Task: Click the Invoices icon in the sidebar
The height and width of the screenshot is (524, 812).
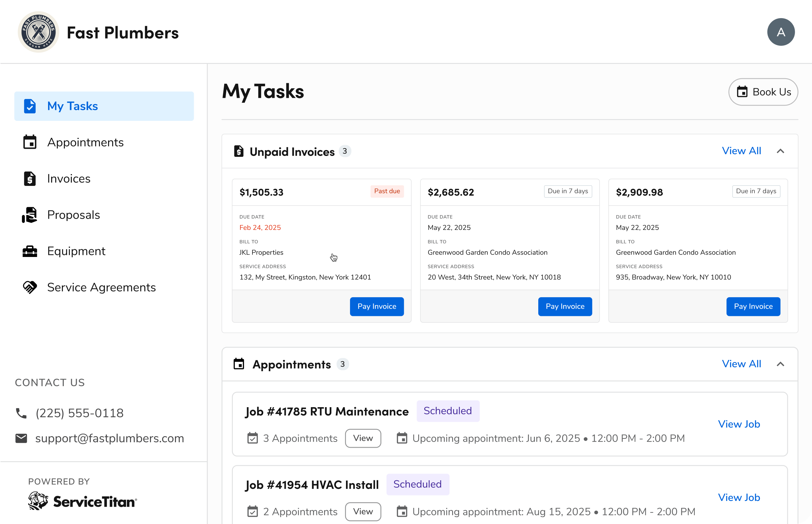Action: 30,179
